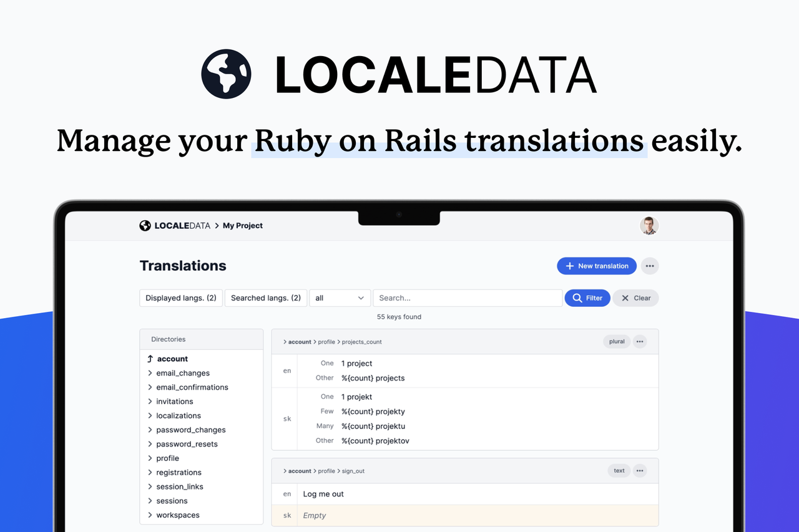
Task: Open the ellipsis menu on projects_count entry
Action: (639, 341)
